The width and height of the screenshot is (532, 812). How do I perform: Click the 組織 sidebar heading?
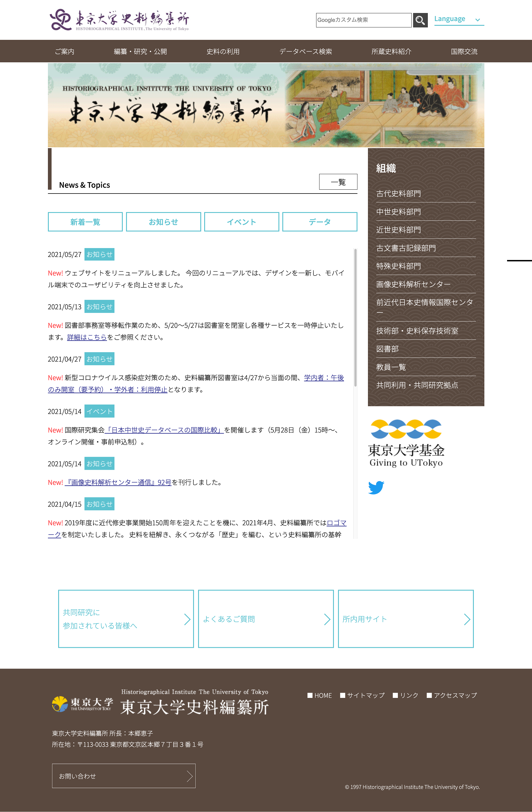pos(386,168)
